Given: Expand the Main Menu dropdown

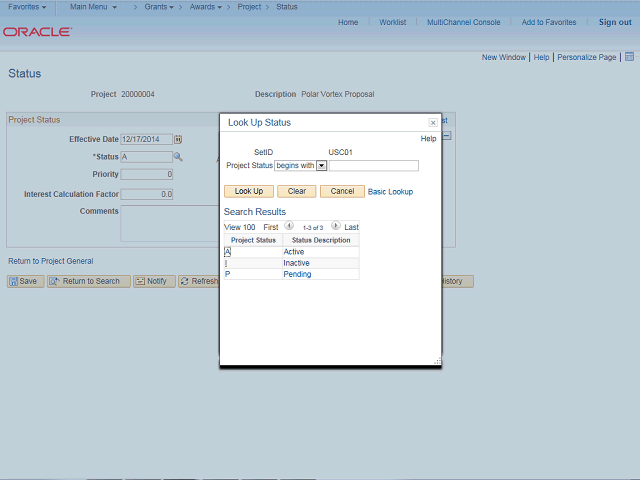Looking at the screenshot, I should 93,7.
